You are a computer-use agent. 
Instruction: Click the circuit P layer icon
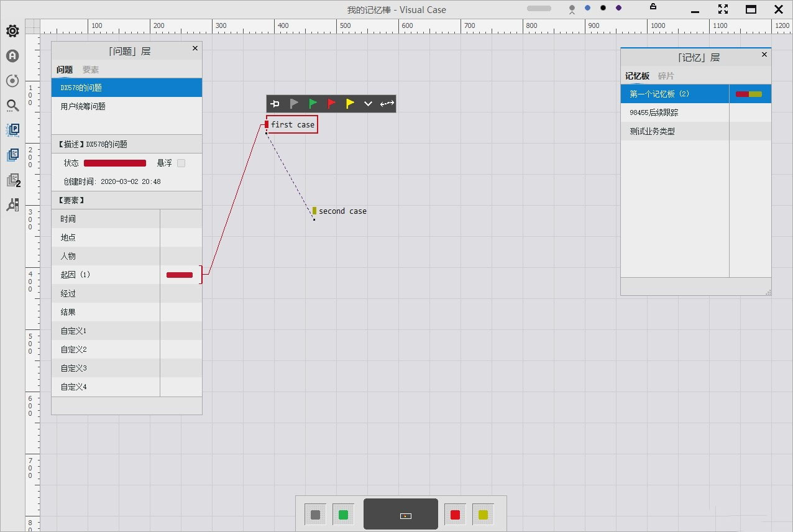(12, 130)
